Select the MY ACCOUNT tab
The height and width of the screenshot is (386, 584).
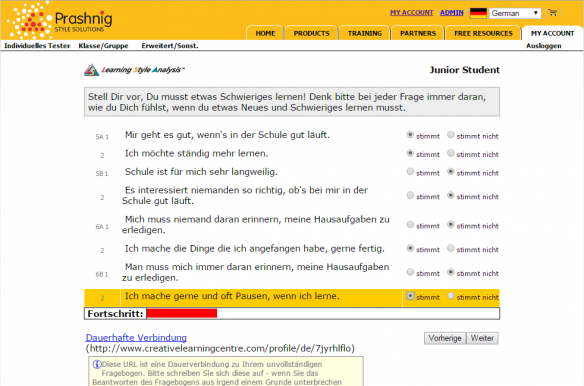point(552,33)
